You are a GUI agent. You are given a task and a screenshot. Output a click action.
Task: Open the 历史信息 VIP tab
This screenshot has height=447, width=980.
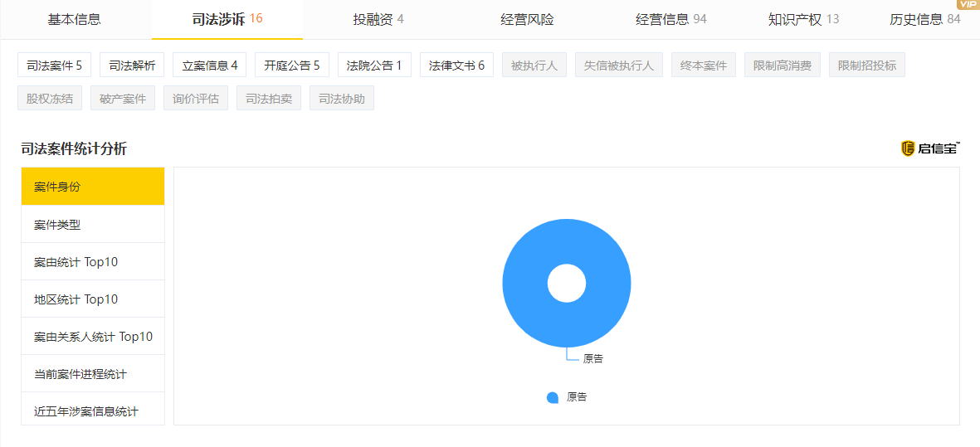point(924,19)
